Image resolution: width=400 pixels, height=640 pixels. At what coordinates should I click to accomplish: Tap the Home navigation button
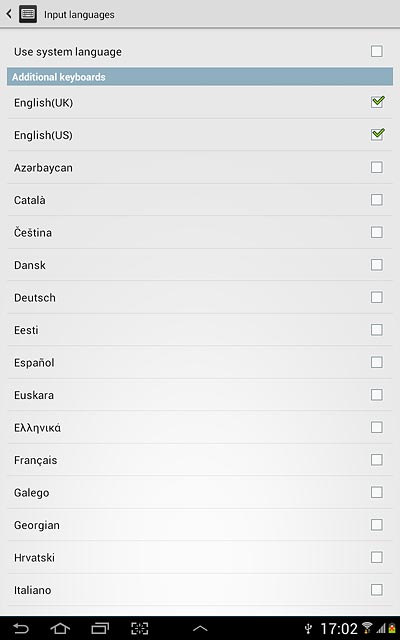click(60, 628)
